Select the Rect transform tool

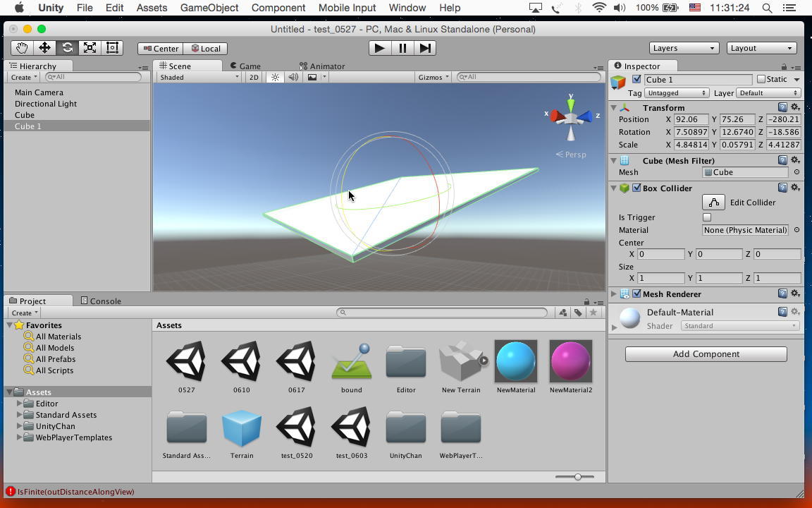point(112,48)
